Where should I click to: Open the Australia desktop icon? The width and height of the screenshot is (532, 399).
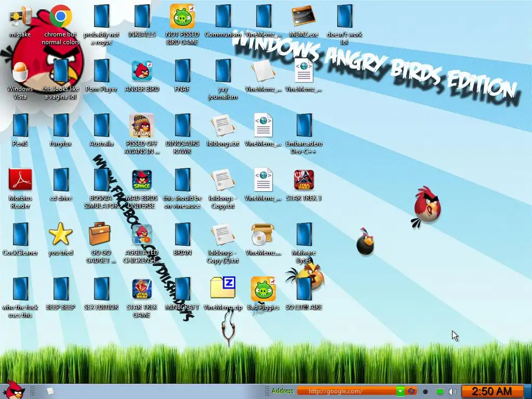click(101, 126)
